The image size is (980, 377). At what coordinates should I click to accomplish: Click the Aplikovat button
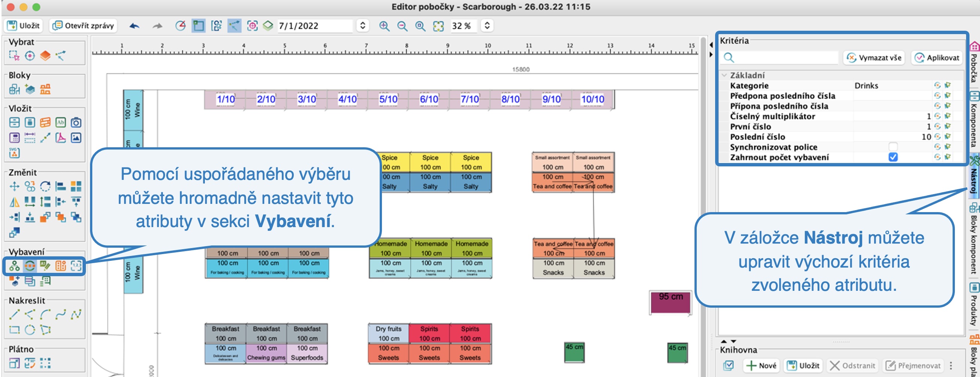[x=937, y=58]
